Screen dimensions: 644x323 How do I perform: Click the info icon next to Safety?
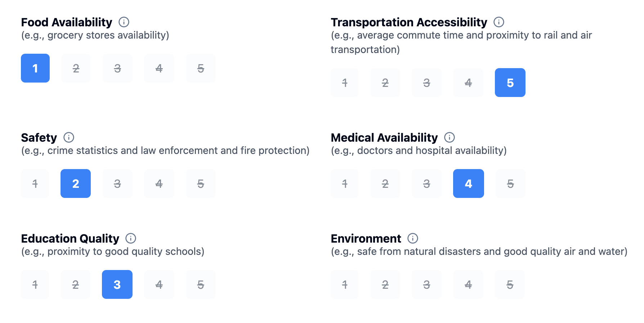pyautogui.click(x=69, y=137)
